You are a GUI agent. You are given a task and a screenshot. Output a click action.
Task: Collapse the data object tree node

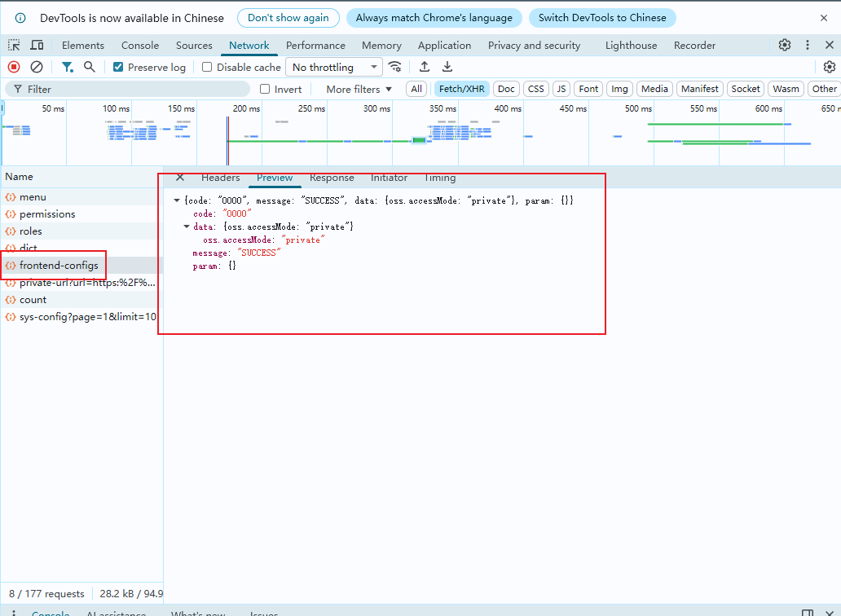click(187, 227)
